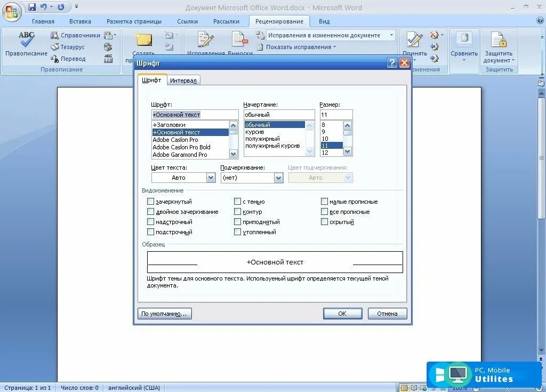The image size is (546, 392).
Task: Expand Показать исправления menu
Action: pyautogui.click(x=297, y=47)
